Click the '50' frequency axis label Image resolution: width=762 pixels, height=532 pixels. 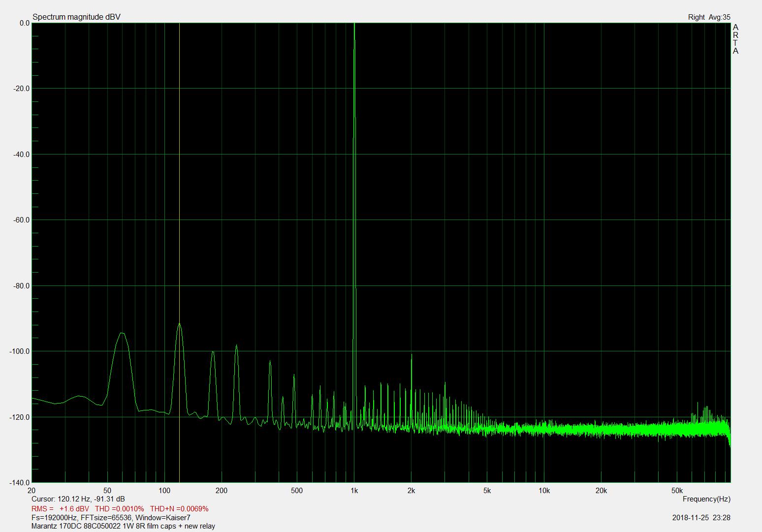[107, 491]
